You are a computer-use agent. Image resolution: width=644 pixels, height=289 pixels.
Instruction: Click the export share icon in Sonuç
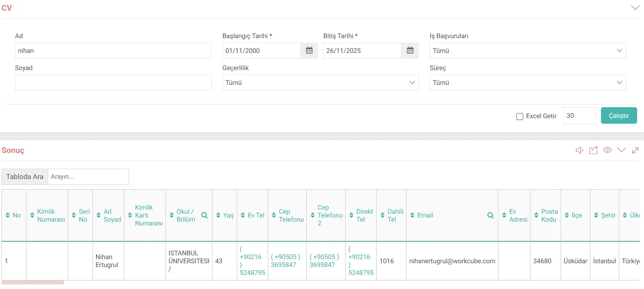[x=593, y=150]
